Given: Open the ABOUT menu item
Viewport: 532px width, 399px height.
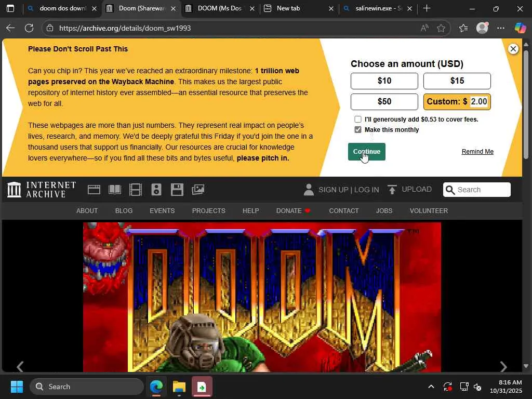Looking at the screenshot, I should click(87, 211).
